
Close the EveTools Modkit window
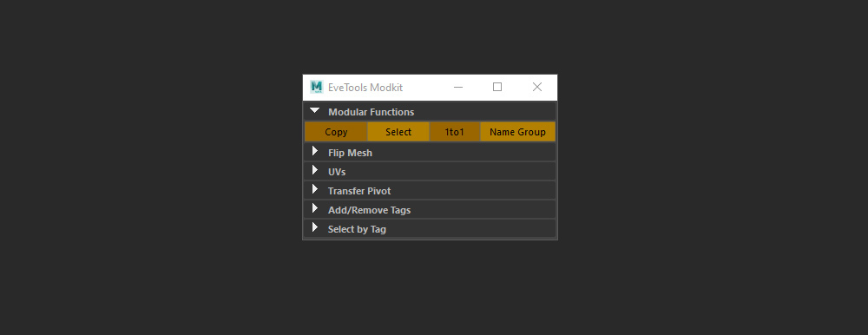(537, 87)
